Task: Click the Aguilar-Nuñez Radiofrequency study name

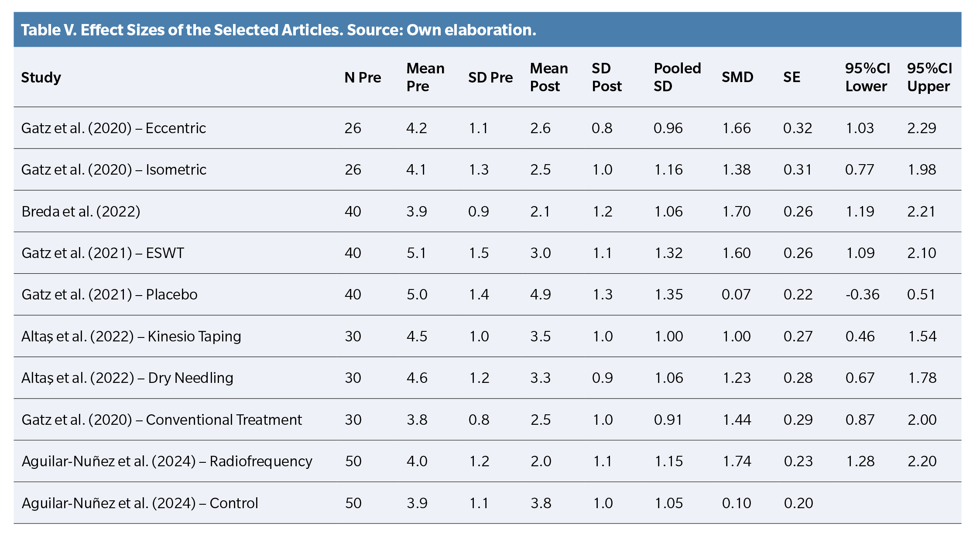Action: click(167, 461)
